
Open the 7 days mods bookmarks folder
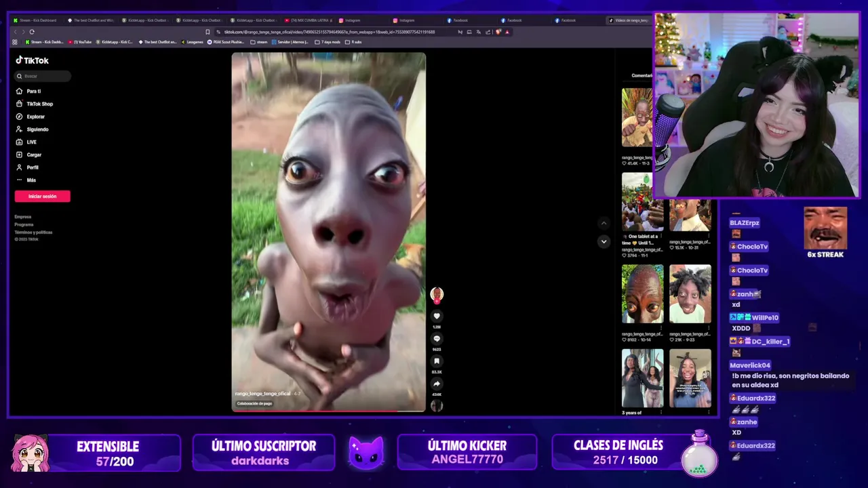pyautogui.click(x=328, y=42)
